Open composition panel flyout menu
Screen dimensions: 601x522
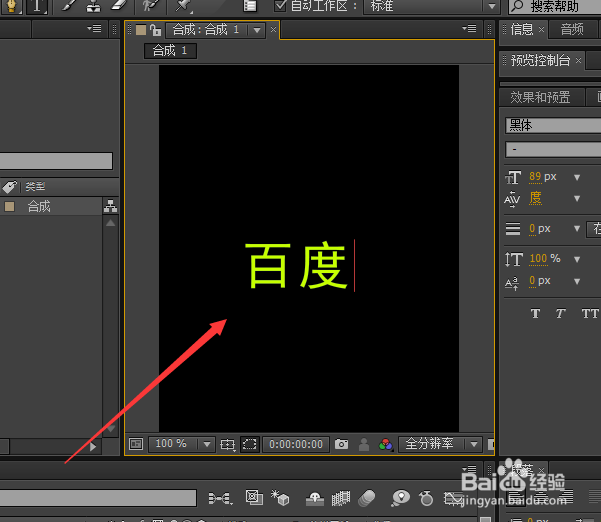(470, 28)
